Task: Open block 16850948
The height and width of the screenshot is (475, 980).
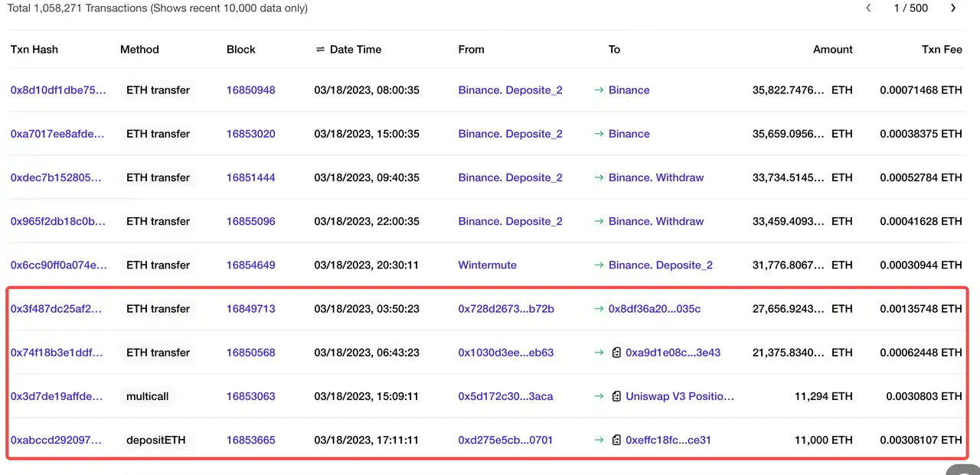Action: tap(251, 90)
